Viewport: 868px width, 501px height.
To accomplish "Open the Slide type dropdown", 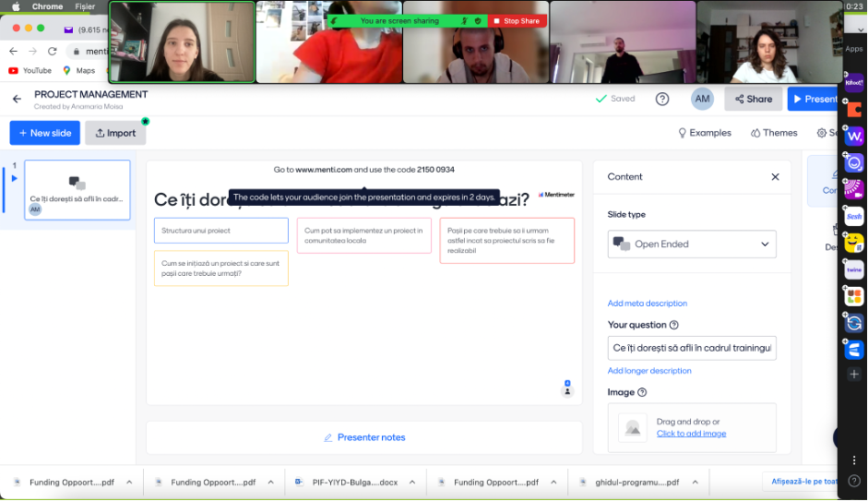I will (692, 245).
